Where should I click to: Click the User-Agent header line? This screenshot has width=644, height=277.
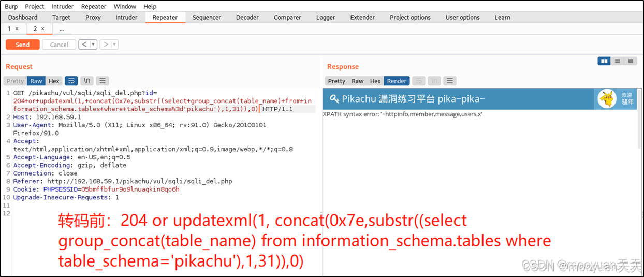[140, 129]
